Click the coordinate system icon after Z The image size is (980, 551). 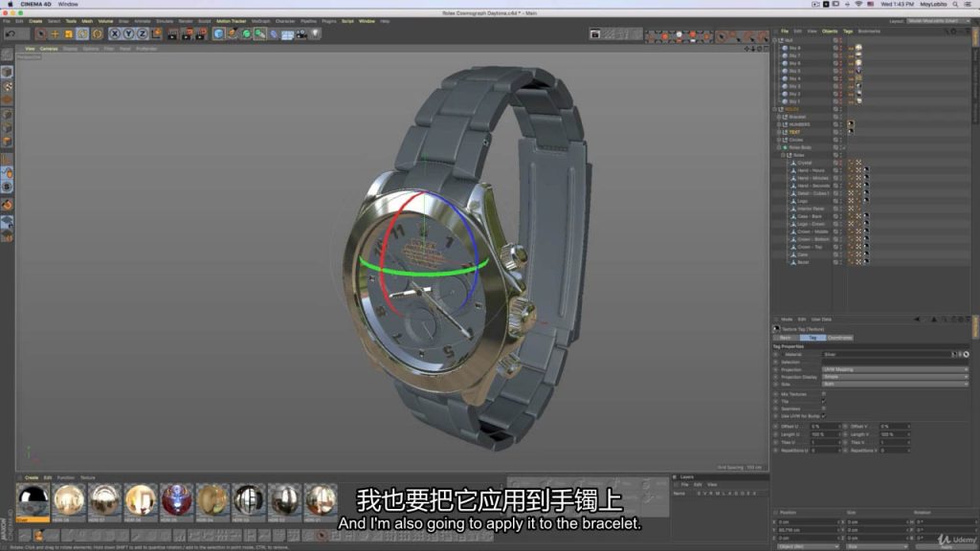pyautogui.click(x=156, y=34)
